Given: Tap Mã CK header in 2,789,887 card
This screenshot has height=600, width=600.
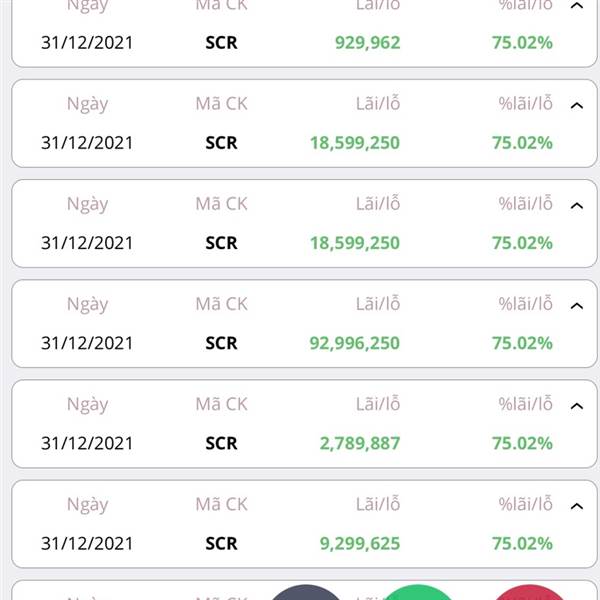Looking at the screenshot, I should (x=222, y=404).
